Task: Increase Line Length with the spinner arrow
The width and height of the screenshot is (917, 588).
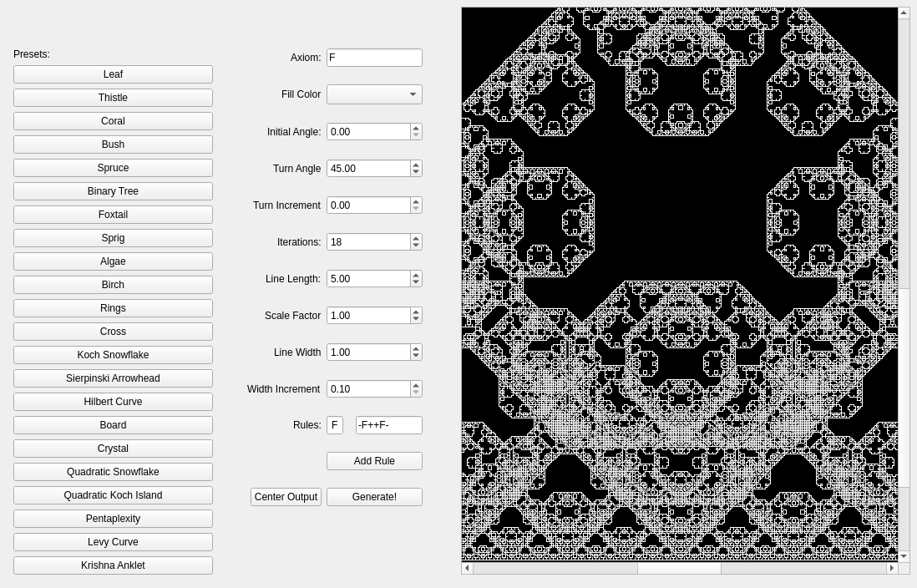Action: pos(415,275)
